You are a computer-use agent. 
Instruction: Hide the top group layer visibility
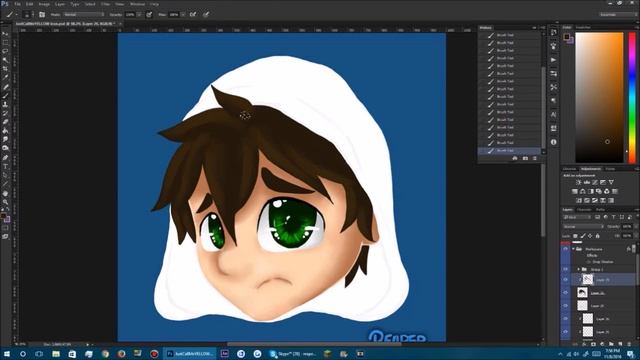(565, 249)
